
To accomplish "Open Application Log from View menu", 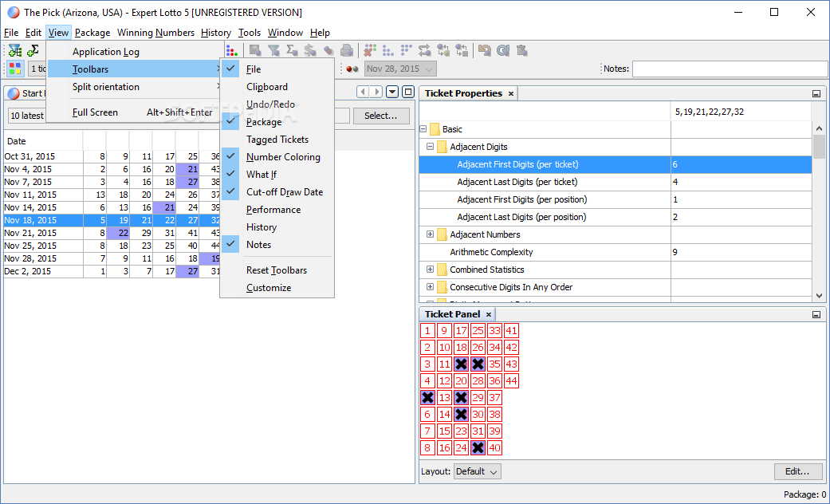I will click(x=134, y=52).
